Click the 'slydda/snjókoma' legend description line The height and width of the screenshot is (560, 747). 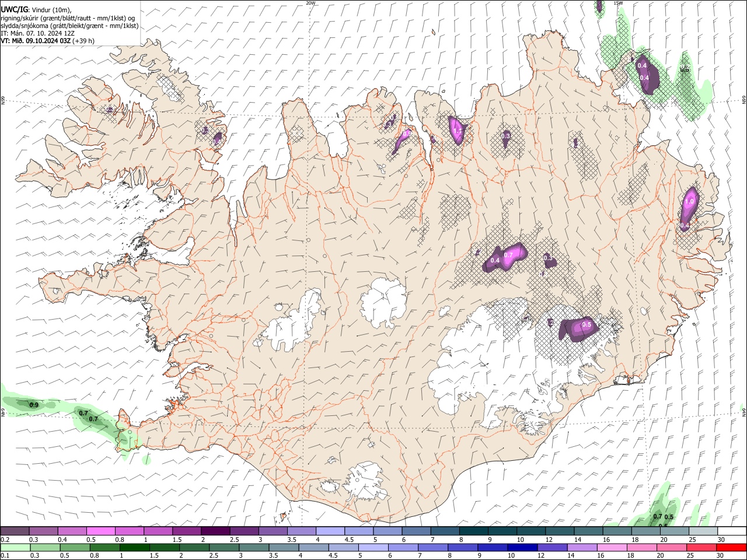tap(69, 26)
